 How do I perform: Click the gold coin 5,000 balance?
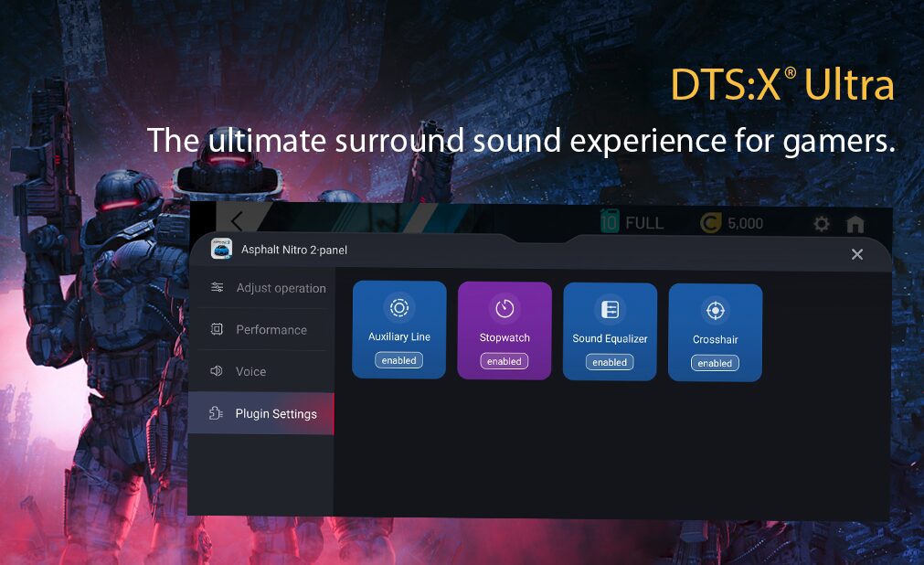click(x=731, y=223)
